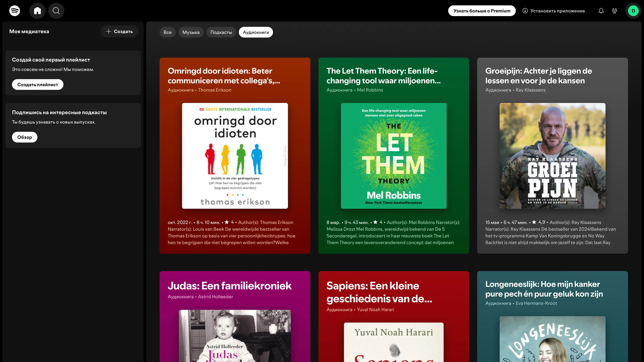Select the Все filter chip
Image resolution: width=644 pixels, height=362 pixels.
click(168, 32)
